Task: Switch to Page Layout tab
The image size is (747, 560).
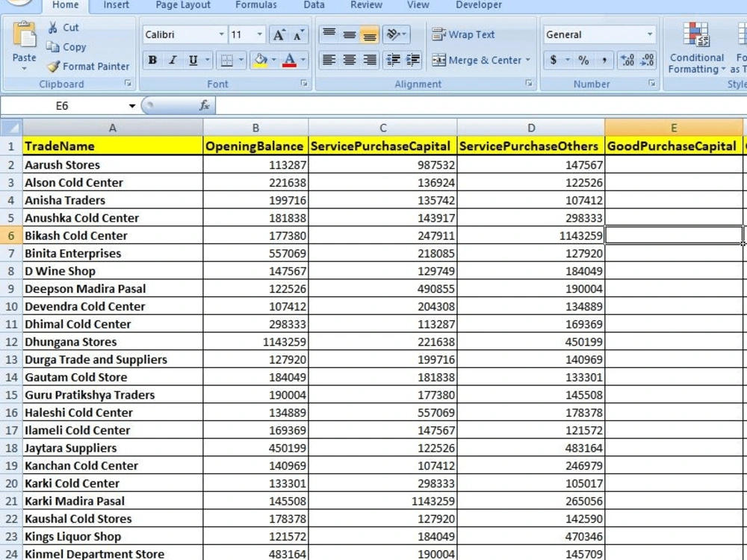Action: [x=183, y=4]
